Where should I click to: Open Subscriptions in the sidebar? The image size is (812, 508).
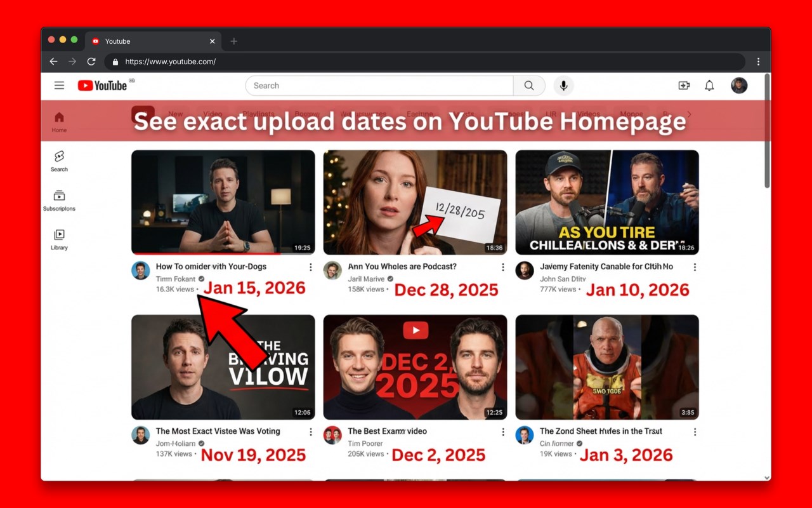59,201
